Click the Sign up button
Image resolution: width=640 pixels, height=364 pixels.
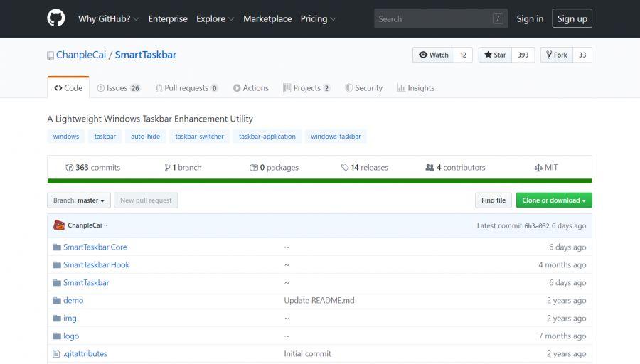[x=572, y=18]
